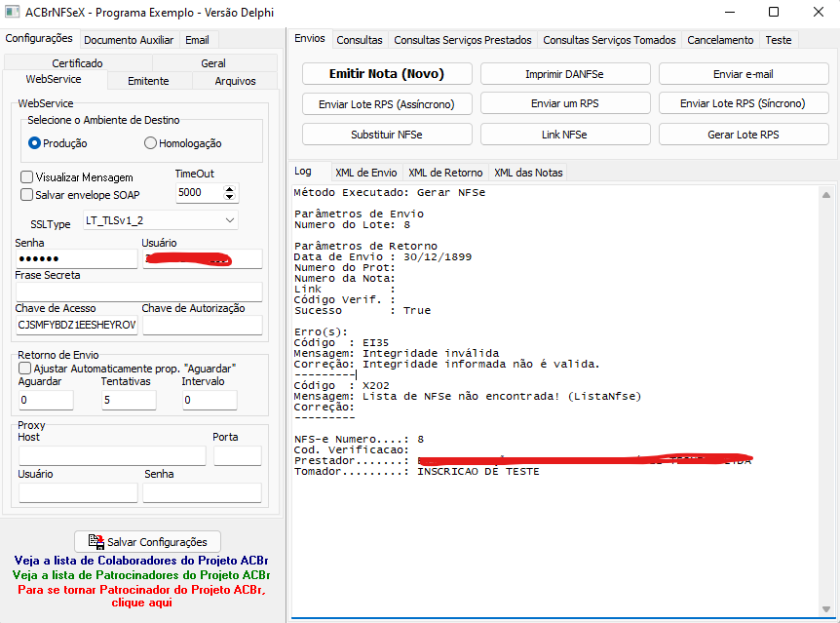Click the WebService Usuário field
The height and width of the screenshot is (623, 840).
(203, 259)
